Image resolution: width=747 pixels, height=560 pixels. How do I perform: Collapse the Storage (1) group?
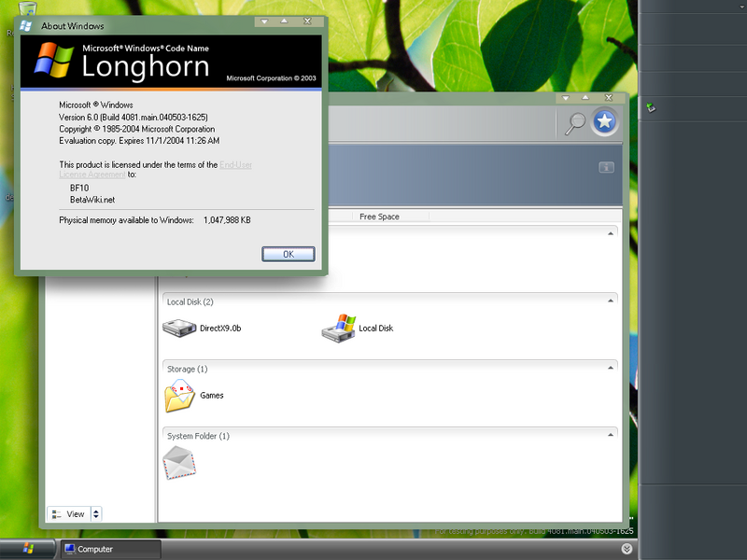611,368
